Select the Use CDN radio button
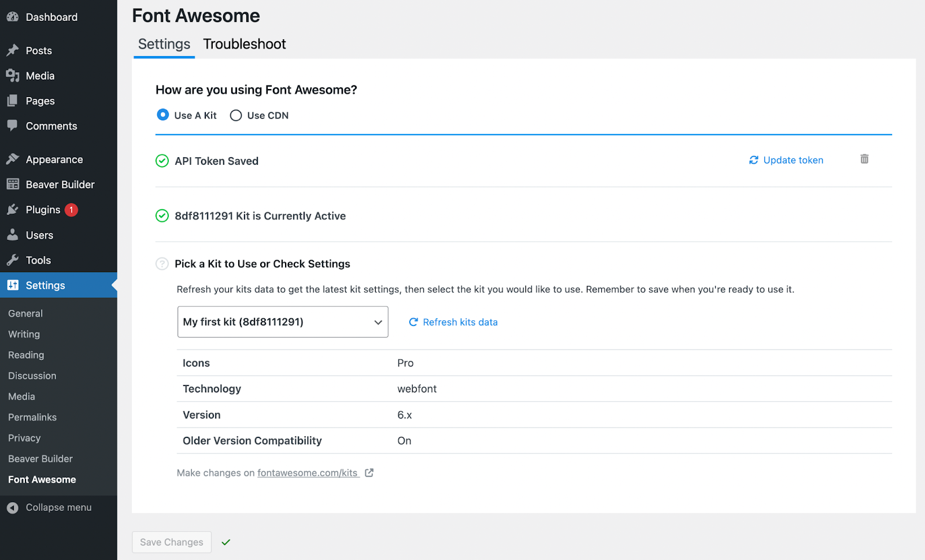 pos(236,116)
